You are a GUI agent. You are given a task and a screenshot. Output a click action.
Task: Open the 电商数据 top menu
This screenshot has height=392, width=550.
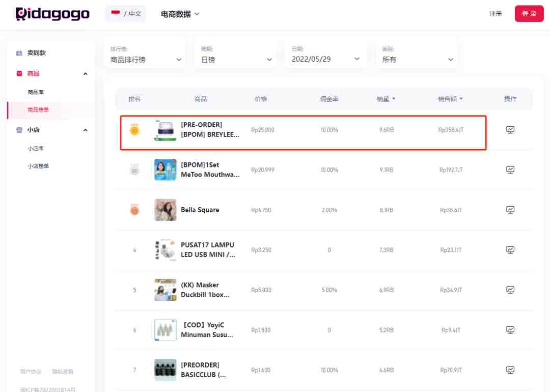(x=180, y=14)
